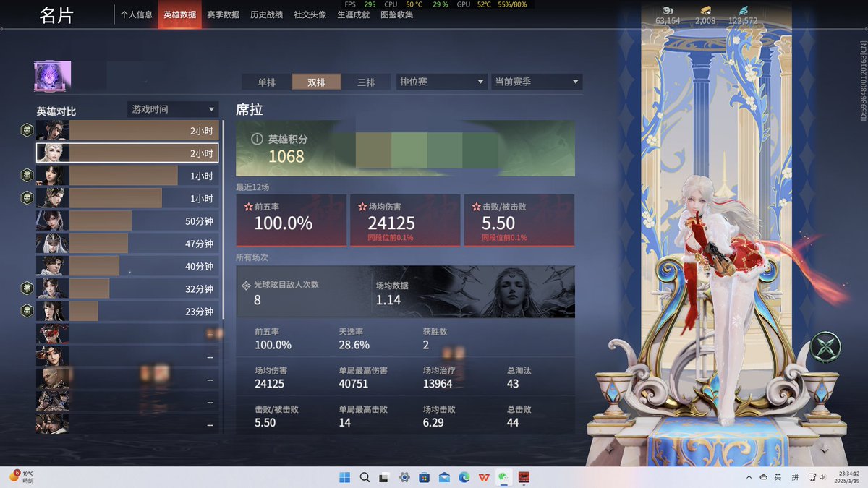Open the 游戏时间 sort dropdown

[x=173, y=109]
